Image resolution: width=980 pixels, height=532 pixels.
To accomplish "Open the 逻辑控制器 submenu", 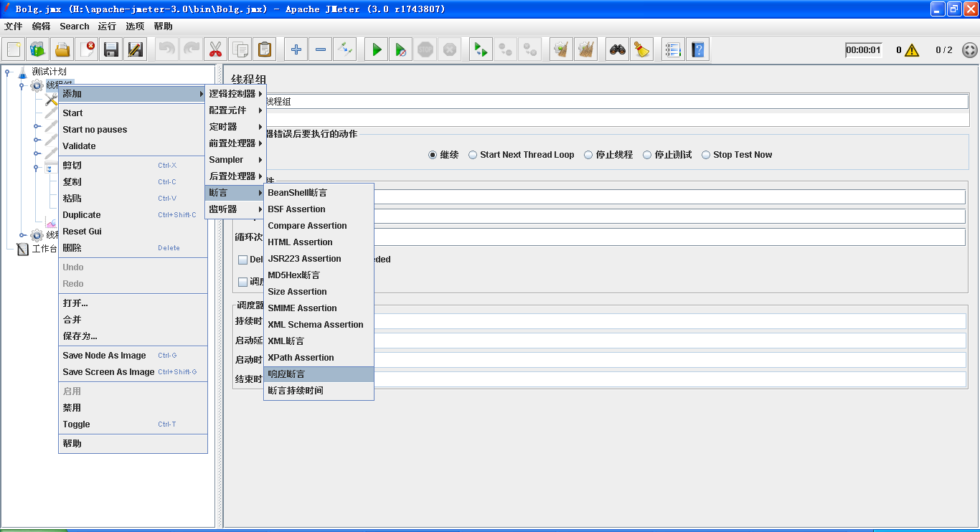I will pos(235,94).
